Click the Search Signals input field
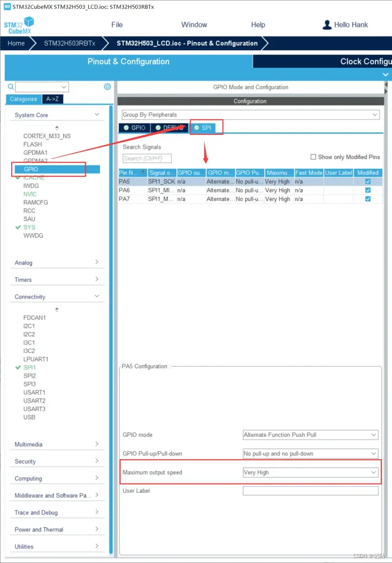The width and height of the screenshot is (392, 563). tap(147, 159)
